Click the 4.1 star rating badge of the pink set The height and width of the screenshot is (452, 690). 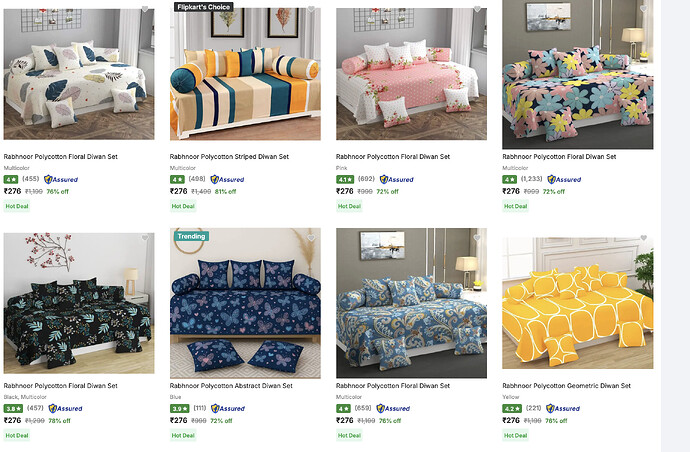345,180
